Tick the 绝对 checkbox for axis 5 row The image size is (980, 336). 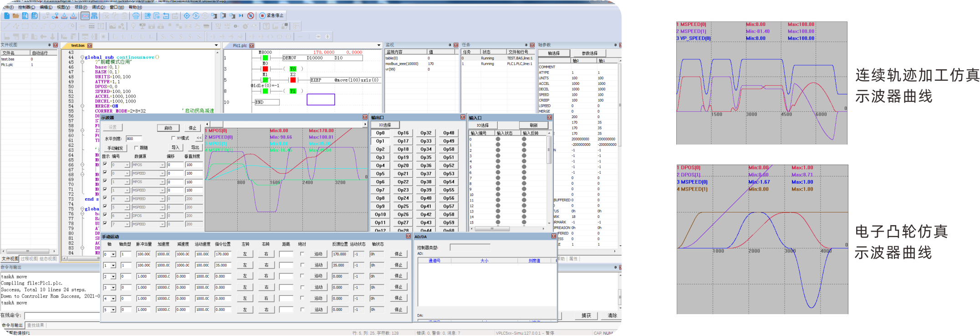click(302, 309)
